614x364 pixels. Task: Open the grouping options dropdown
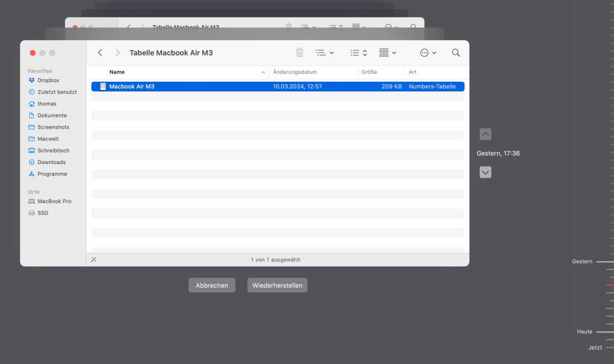click(388, 53)
